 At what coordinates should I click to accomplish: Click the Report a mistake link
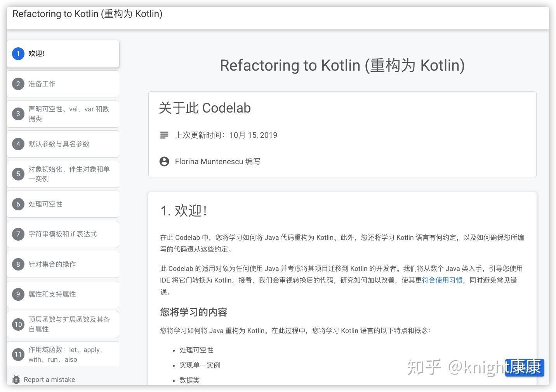(x=49, y=380)
